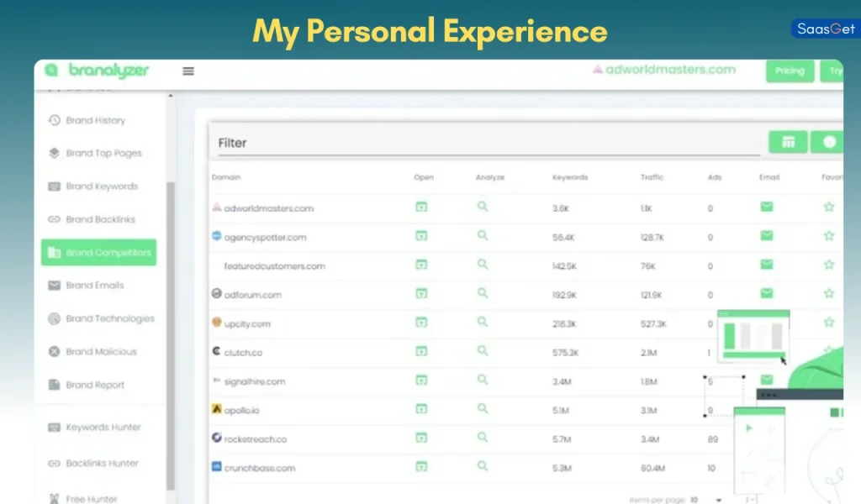The image size is (861, 504).
Task: Open apollo.io open icon
Action: (x=421, y=409)
